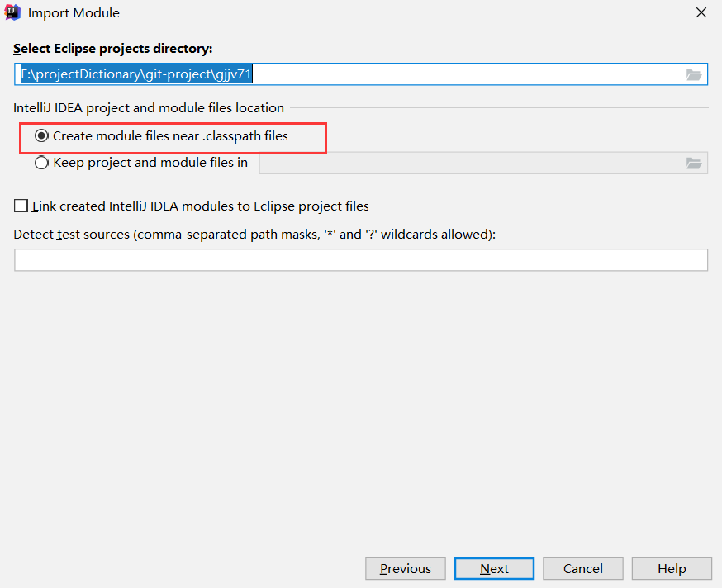Viewport: 722px width, 588px height.
Task: Close the Import Module window
Action: tap(701, 12)
